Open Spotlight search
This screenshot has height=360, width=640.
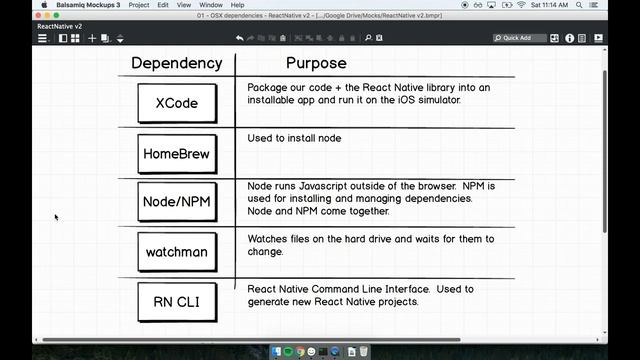(579, 5)
